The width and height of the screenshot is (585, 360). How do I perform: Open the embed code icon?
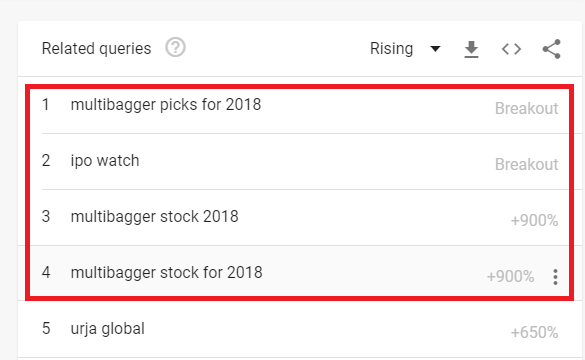point(511,49)
